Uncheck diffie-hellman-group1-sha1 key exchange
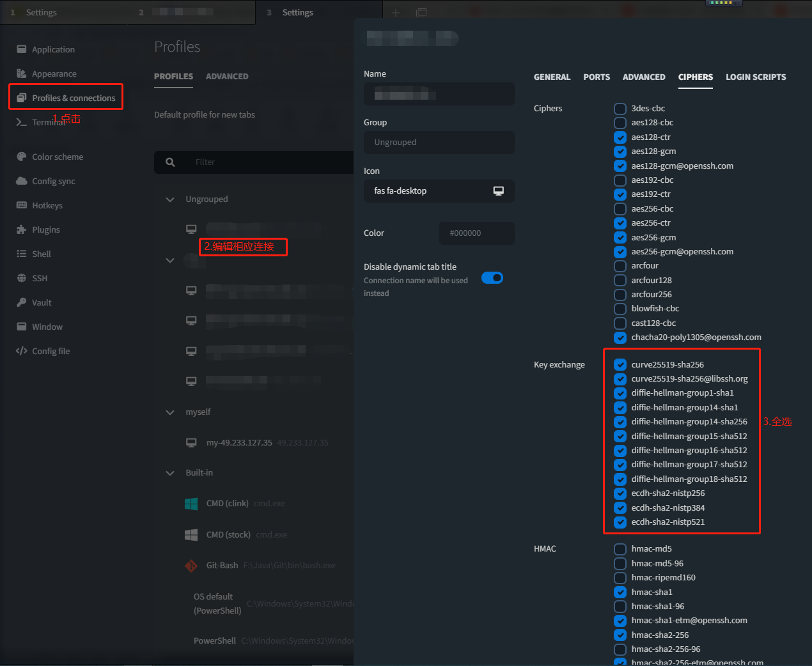 tap(620, 393)
